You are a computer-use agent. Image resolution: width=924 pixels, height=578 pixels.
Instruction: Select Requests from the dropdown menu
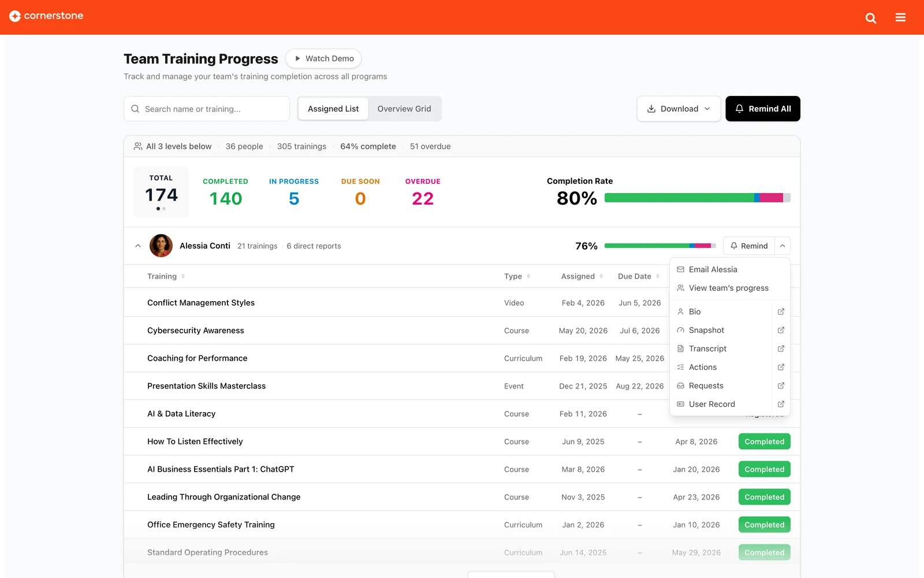722,386
